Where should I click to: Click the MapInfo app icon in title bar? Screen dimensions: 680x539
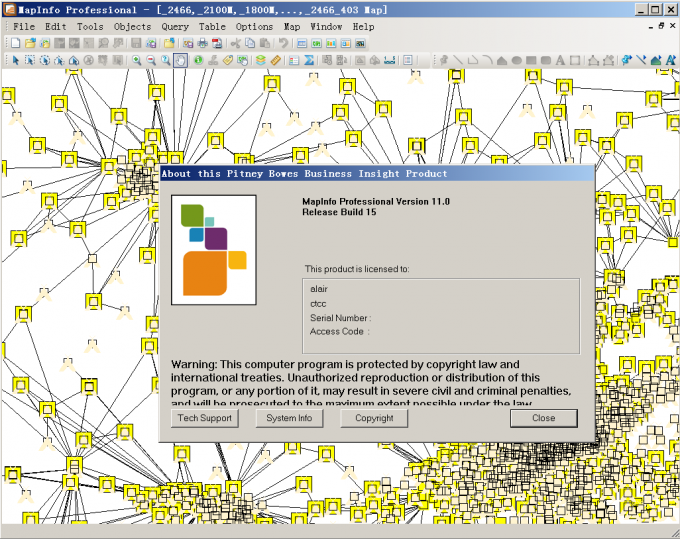[10, 9]
